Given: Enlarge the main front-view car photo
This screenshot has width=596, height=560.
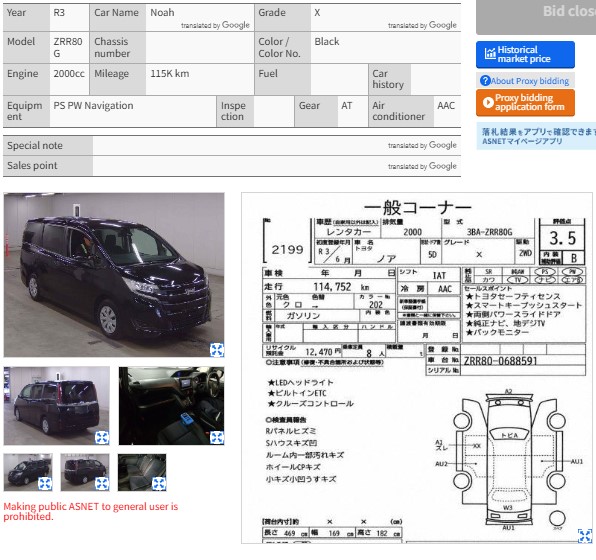Looking at the screenshot, I should 217,350.
